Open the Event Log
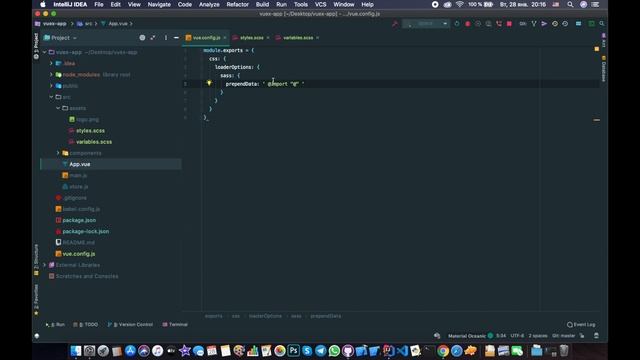The height and width of the screenshot is (360, 640). point(581,324)
